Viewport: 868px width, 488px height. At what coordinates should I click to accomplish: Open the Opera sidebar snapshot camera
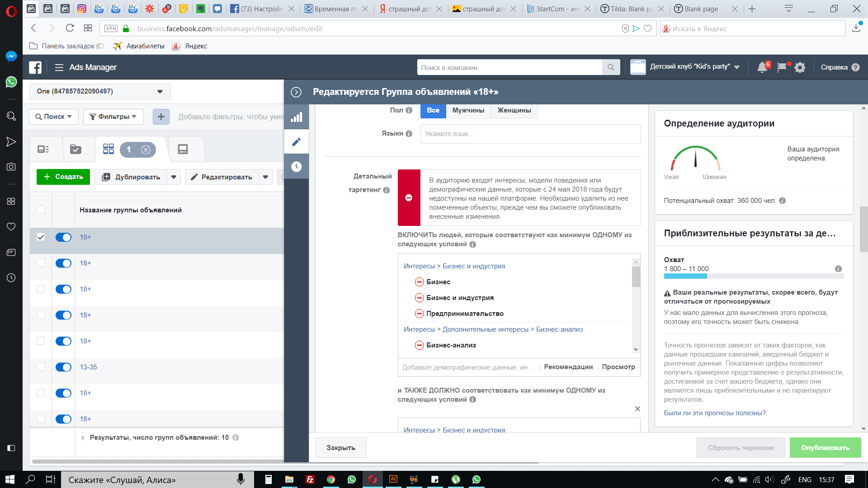point(11,167)
